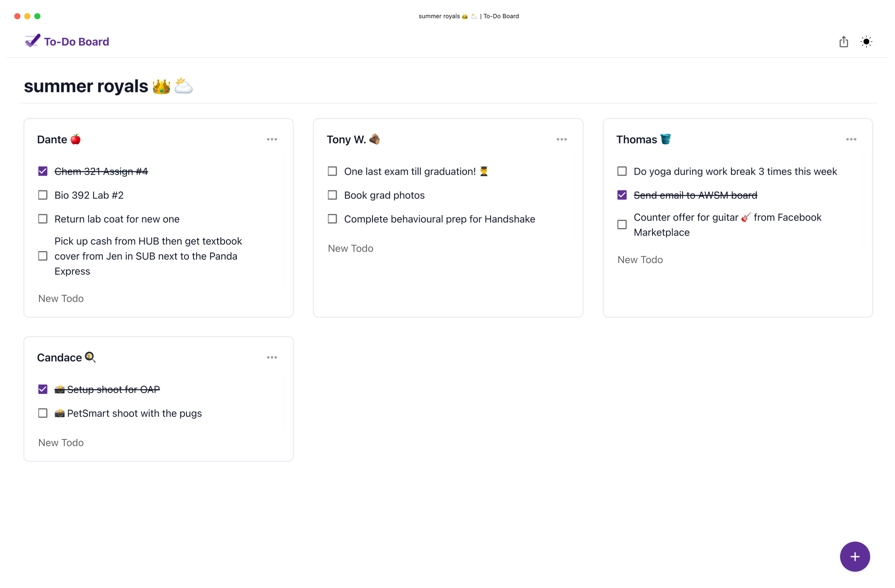Click Candace's card header name
Screen dimensions: 895x588
(x=59, y=357)
